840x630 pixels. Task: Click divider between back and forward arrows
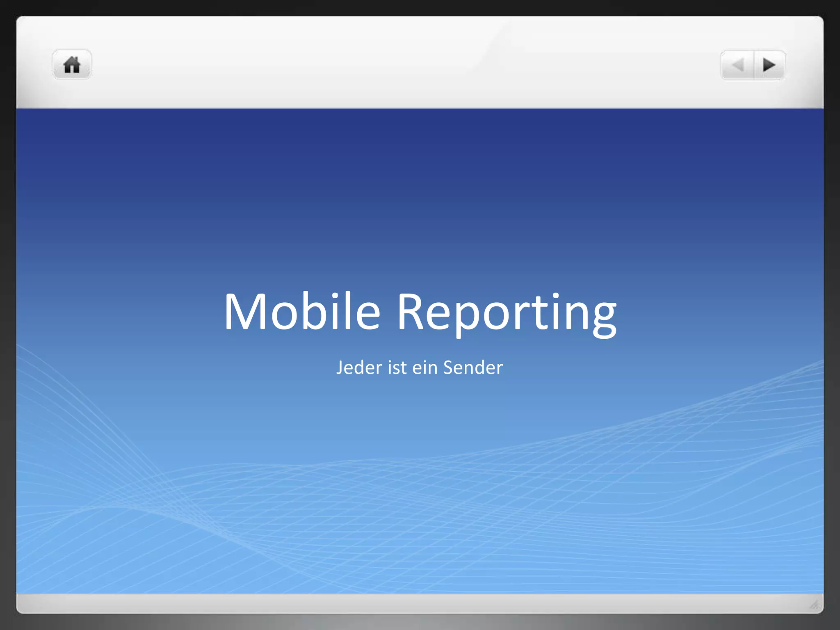click(x=754, y=65)
